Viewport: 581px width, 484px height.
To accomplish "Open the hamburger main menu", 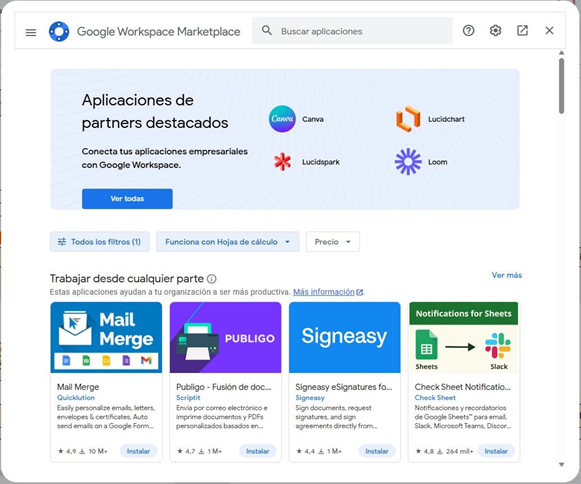I will point(31,33).
